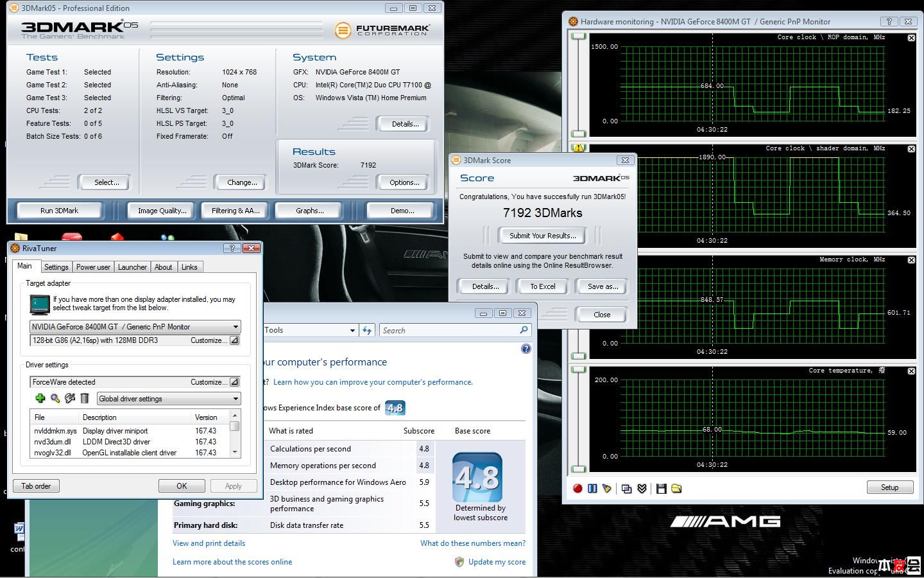Open View and print details link
924x578 pixels.
209,543
